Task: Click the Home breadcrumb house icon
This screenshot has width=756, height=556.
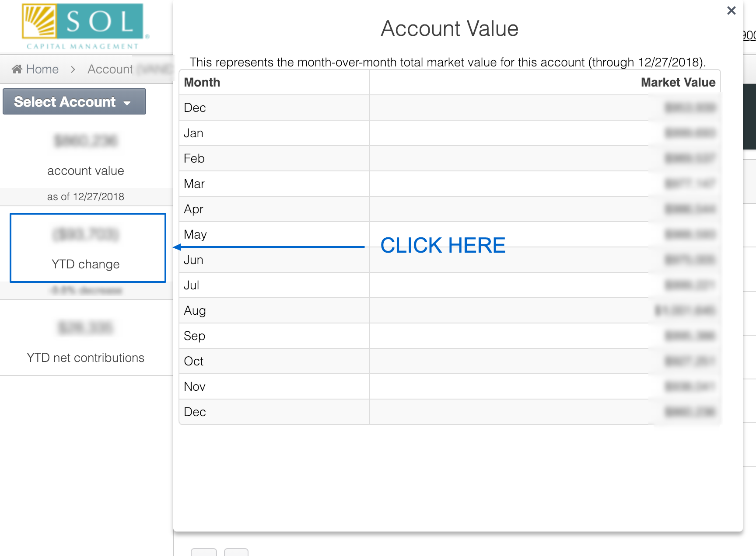Action: point(16,69)
